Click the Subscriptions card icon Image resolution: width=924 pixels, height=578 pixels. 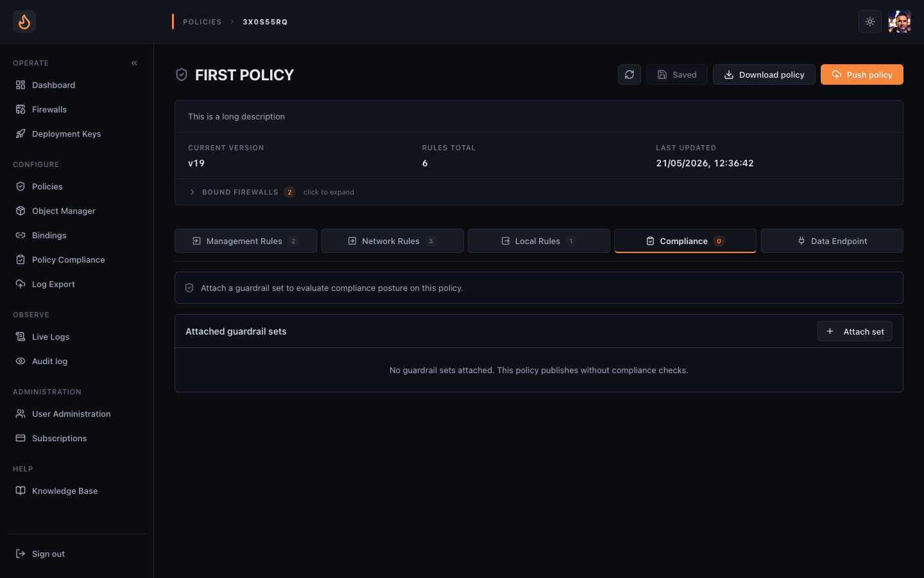tap(21, 438)
